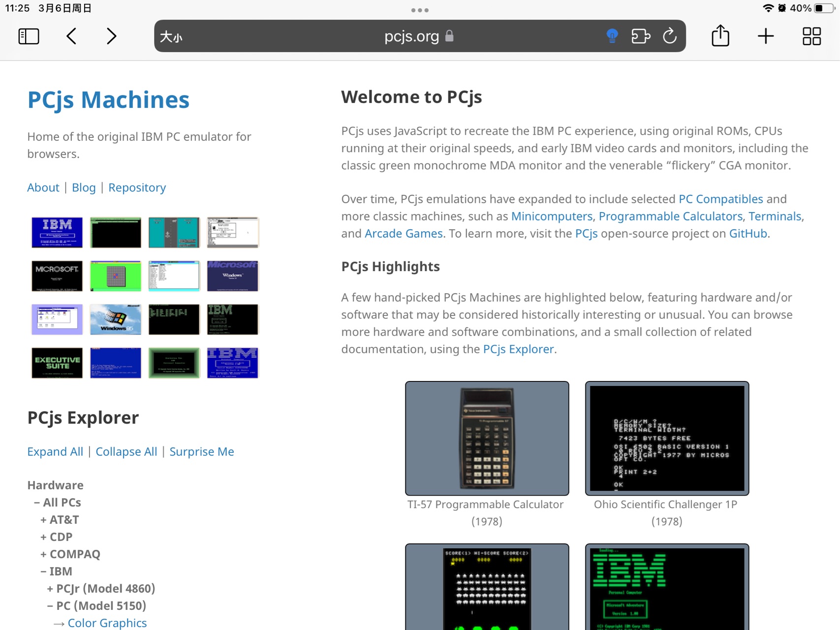Follow the PCjs Explorer inline link

(x=518, y=349)
